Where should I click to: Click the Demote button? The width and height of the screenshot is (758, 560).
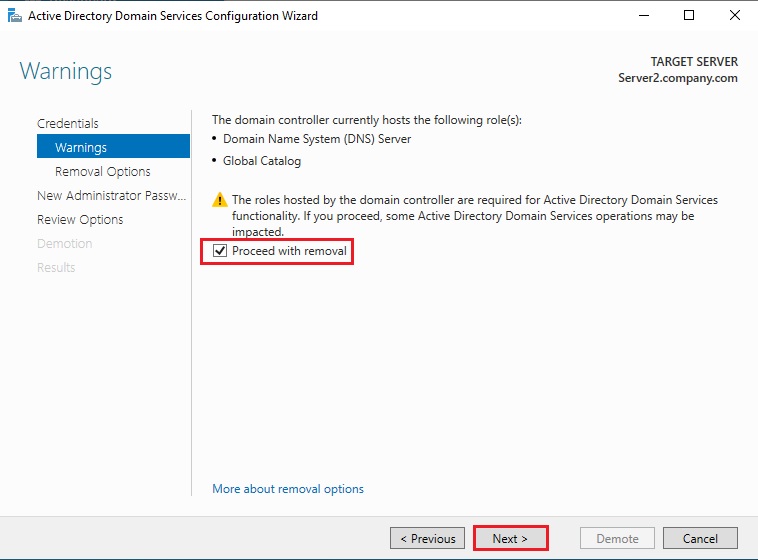pos(617,538)
